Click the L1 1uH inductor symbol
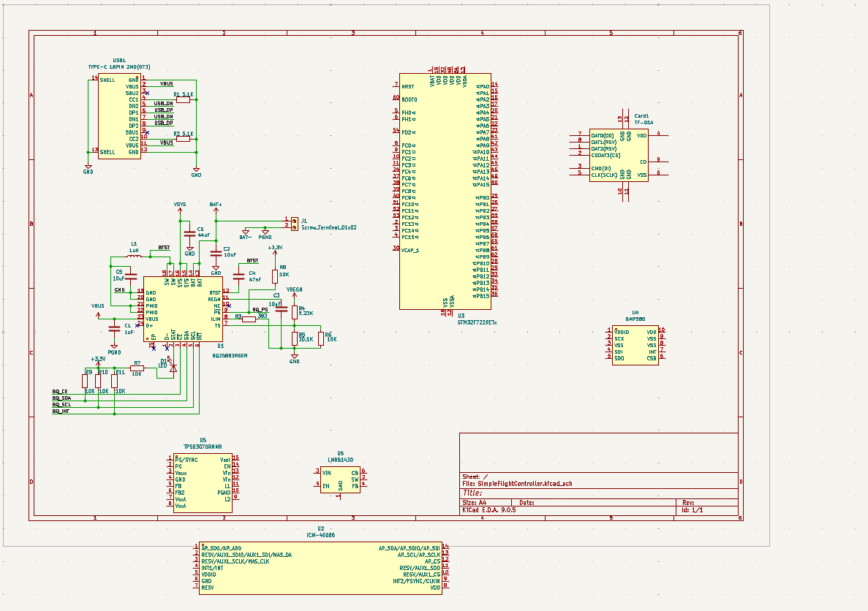Screen dimensions: 868x611 [134, 257]
